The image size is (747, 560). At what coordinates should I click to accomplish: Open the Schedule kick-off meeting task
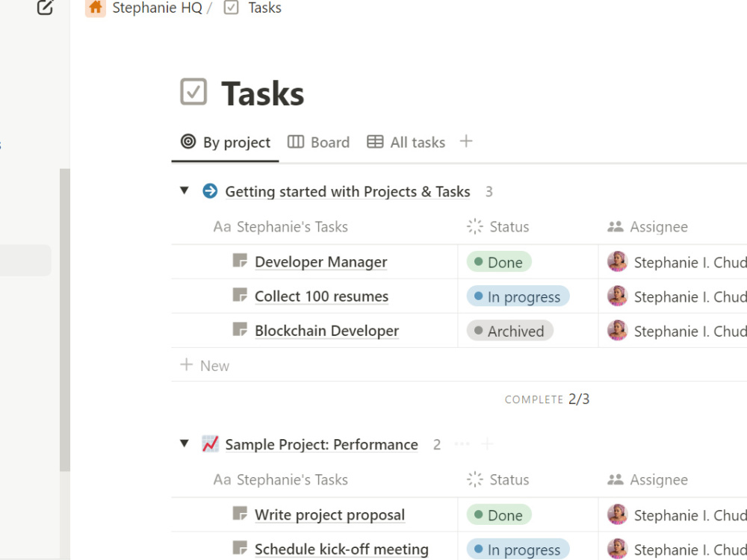tap(341, 549)
